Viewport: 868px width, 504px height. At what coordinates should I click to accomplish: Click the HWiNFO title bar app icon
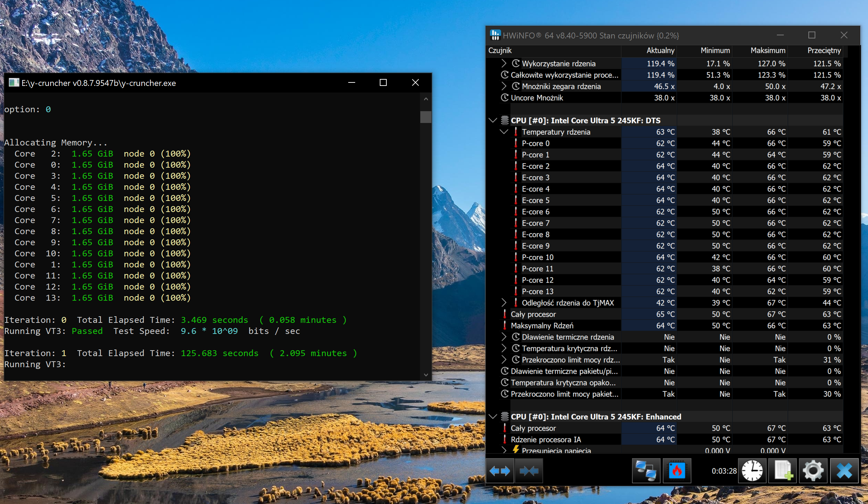495,35
